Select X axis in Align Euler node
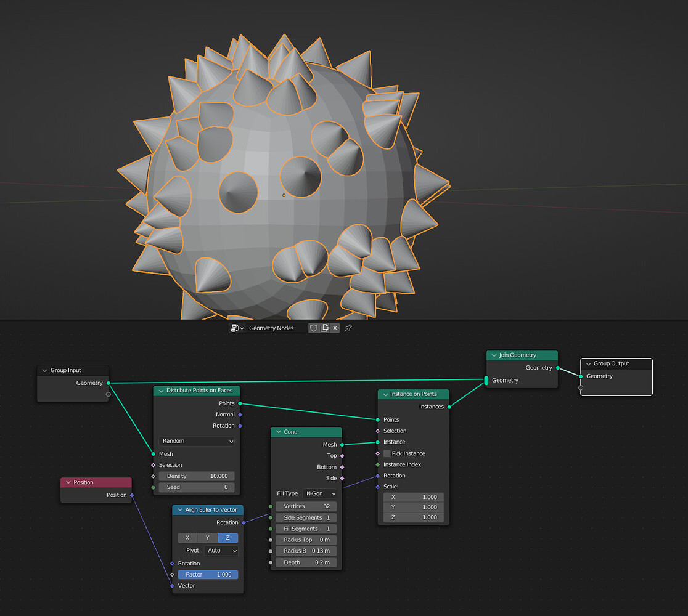 click(x=187, y=538)
